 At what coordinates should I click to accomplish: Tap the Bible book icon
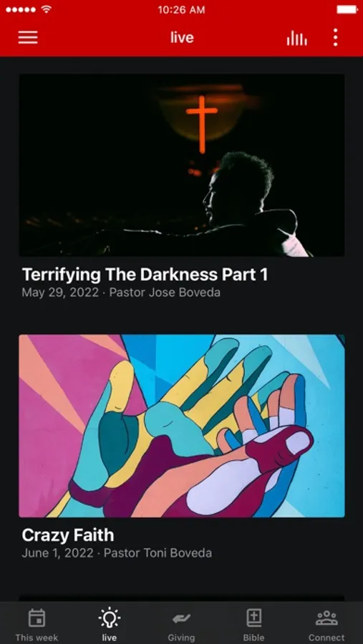pyautogui.click(x=253, y=618)
